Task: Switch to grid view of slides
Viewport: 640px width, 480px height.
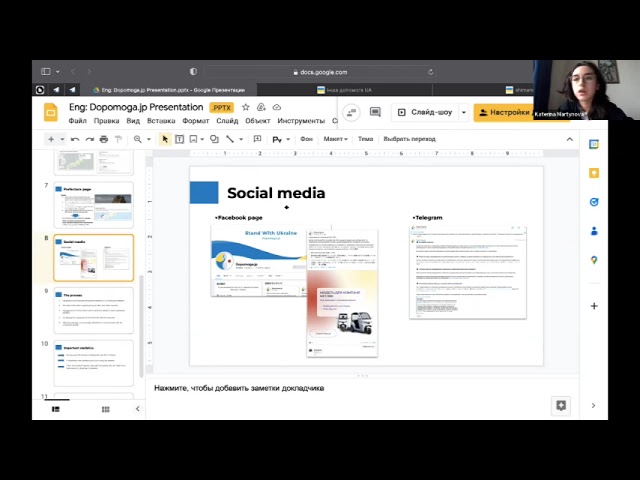Action: 105,409
